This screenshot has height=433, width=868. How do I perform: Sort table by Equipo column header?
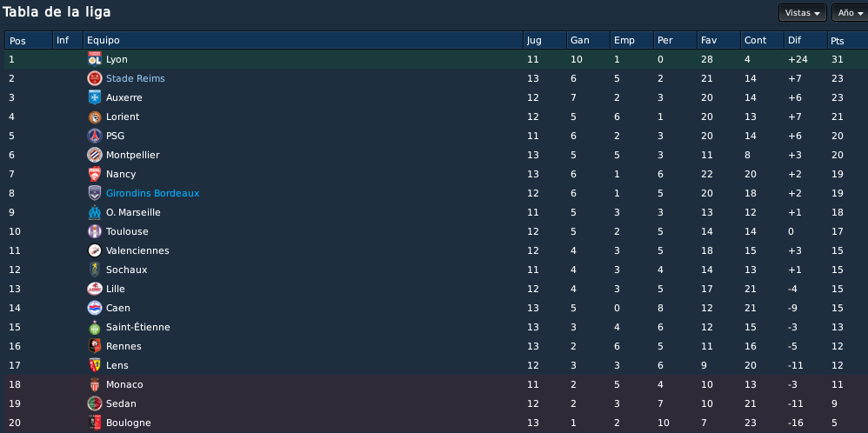pyautogui.click(x=303, y=40)
